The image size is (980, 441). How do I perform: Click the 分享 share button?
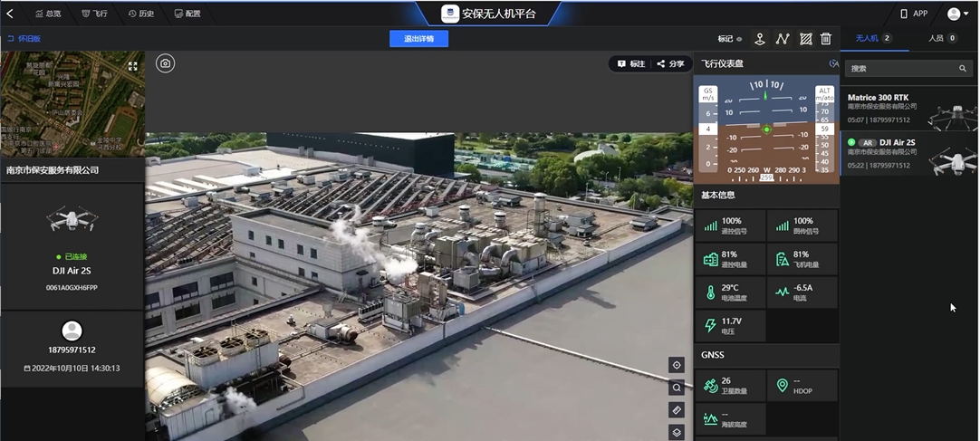tap(671, 64)
